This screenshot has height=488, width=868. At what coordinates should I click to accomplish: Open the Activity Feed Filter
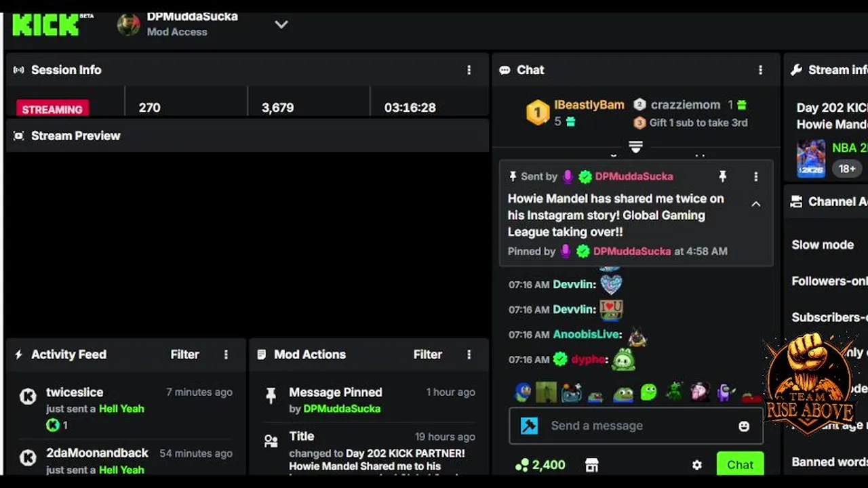[x=184, y=354]
